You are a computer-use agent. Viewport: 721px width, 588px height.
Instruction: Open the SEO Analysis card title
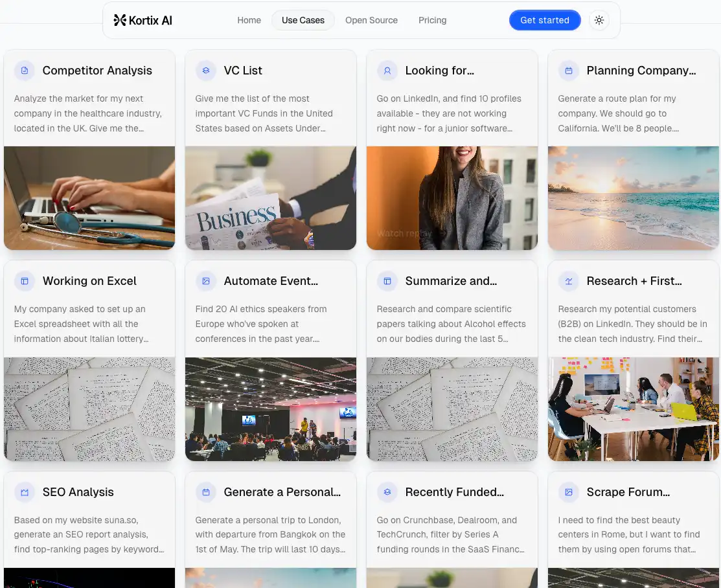78,492
